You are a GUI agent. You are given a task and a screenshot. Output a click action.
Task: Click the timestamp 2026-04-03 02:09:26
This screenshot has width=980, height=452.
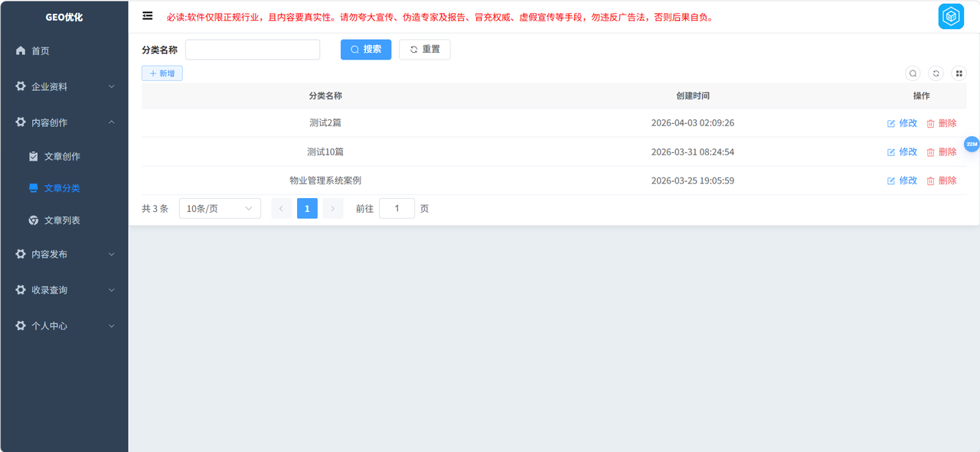click(x=693, y=123)
